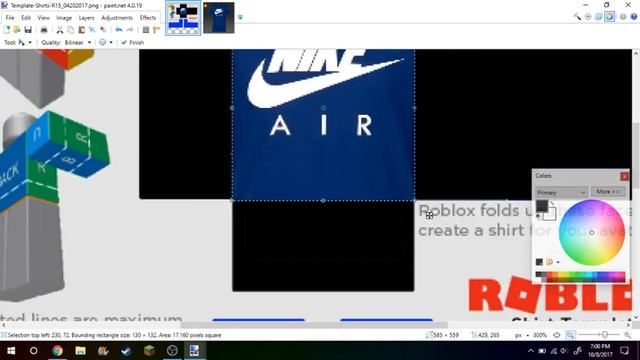The image size is (640, 360).
Task: Close the Colors panel
Action: click(x=624, y=176)
